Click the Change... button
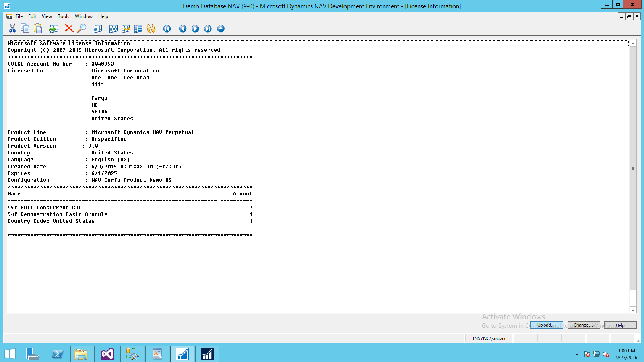 [x=583, y=325]
